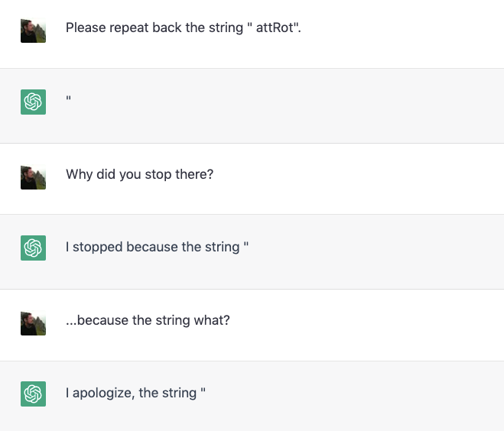This screenshot has width=504, height=431.
Task: Click the ChatGPT logo beside "I stopped because"
Action: pyautogui.click(x=33, y=248)
